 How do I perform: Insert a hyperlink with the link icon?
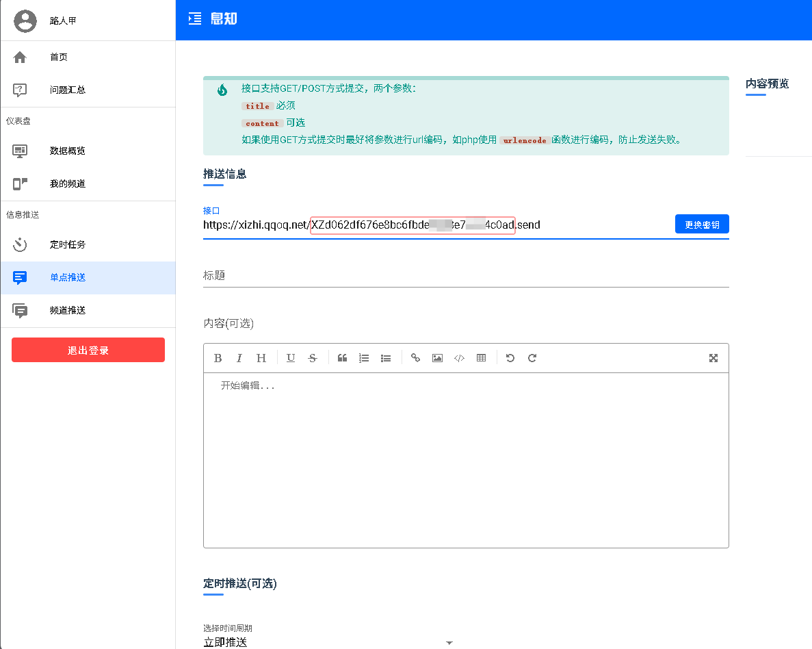[415, 358]
